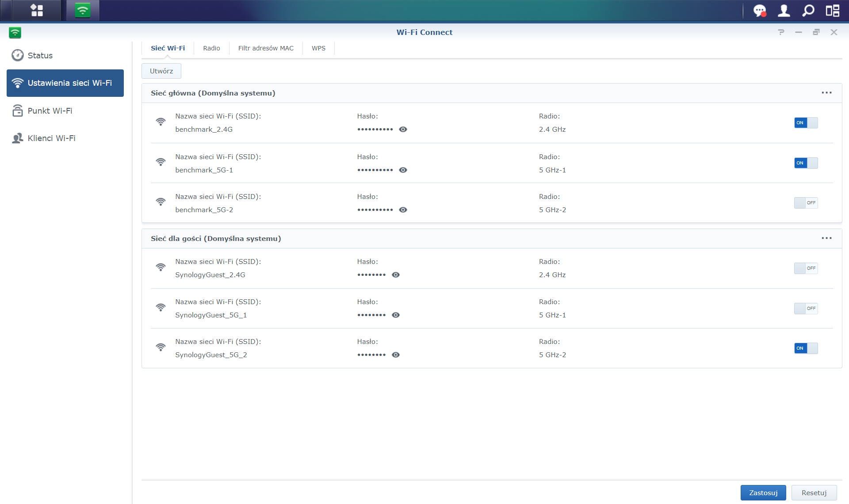Open more options for Sieć główna
Image resolution: width=849 pixels, height=504 pixels.
[826, 93]
